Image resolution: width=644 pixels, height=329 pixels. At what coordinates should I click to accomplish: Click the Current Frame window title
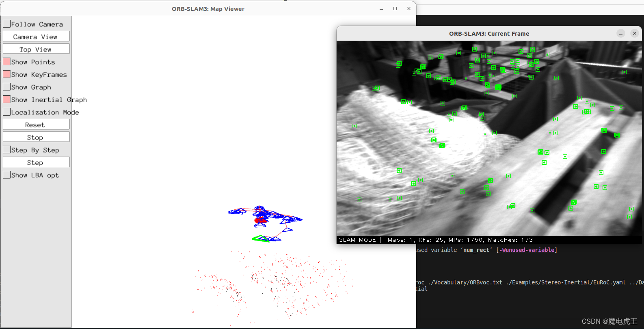(489, 34)
